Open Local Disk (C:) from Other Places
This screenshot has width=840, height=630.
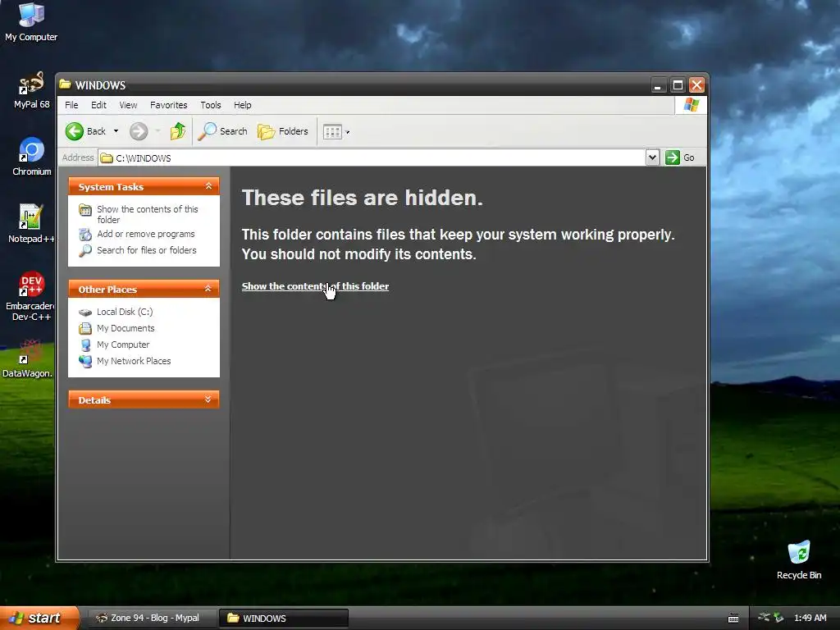click(116, 312)
